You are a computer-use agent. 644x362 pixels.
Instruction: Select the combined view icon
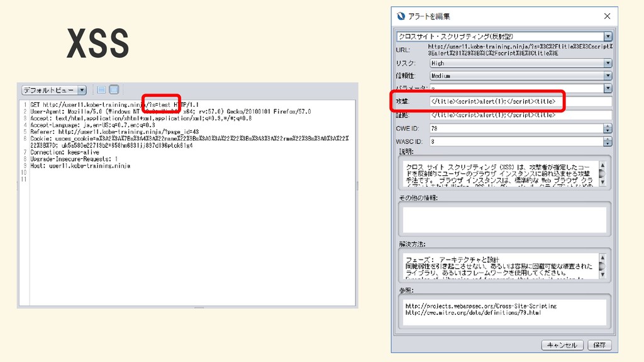pos(114,89)
